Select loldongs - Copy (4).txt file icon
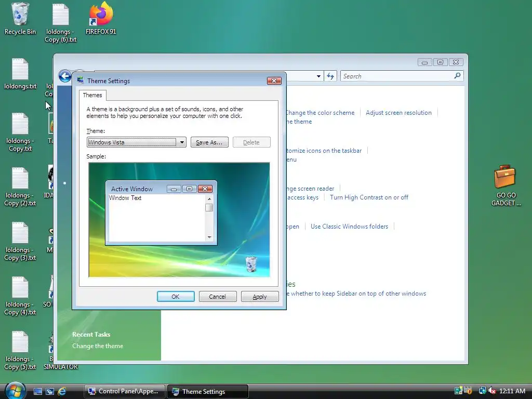The height and width of the screenshot is (399, 532). tap(20, 296)
